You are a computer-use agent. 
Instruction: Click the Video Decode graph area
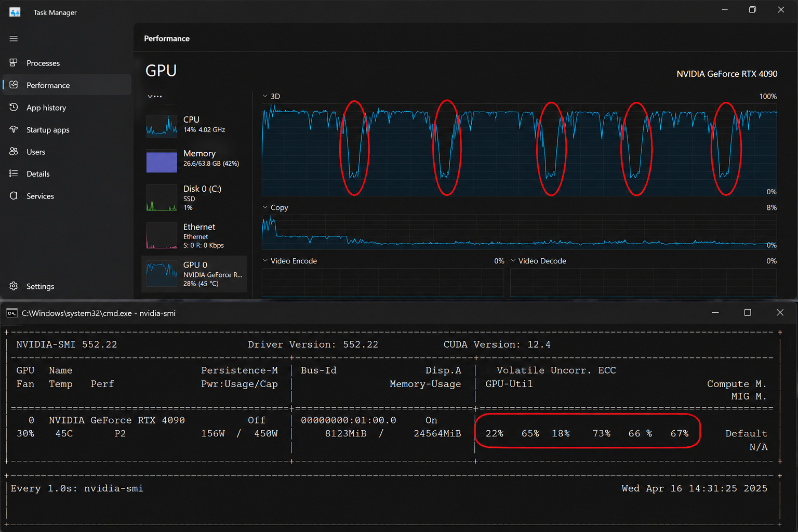644,283
